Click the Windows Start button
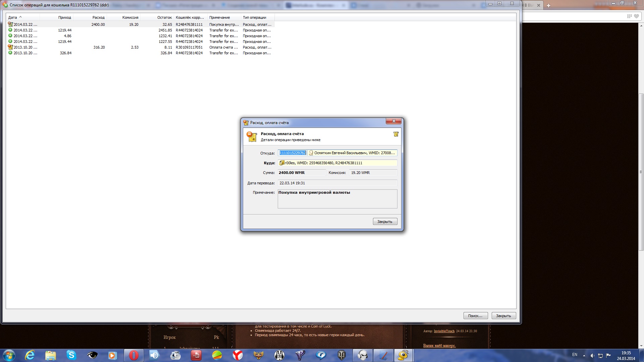The width and height of the screenshot is (644, 362). click(9, 355)
